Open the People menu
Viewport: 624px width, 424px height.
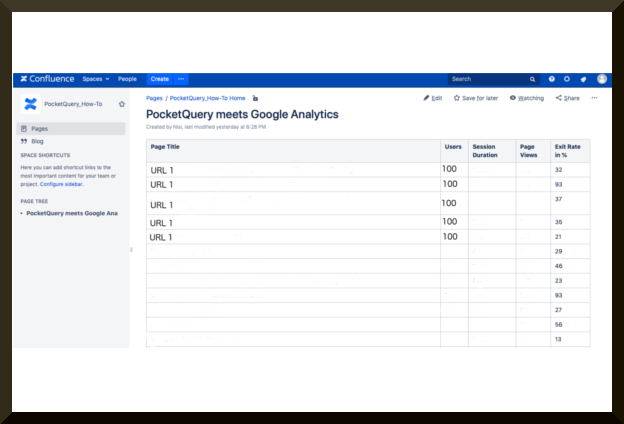pos(127,79)
